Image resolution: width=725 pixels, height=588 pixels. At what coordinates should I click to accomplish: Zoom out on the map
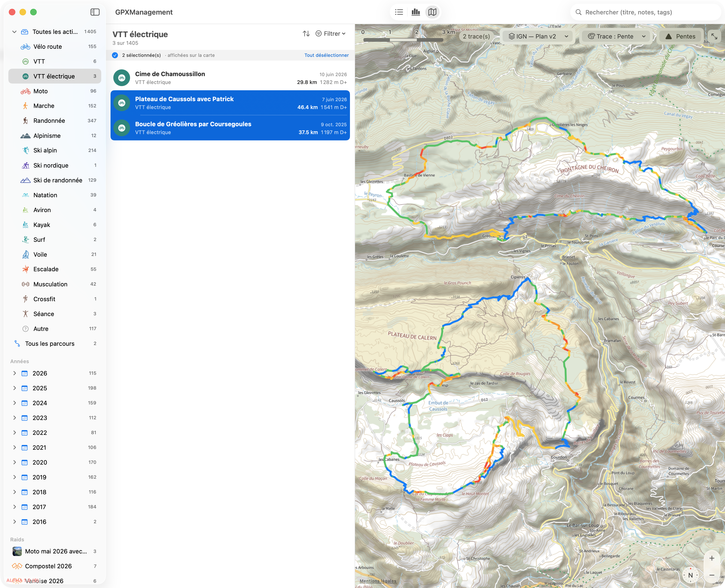[x=712, y=575]
